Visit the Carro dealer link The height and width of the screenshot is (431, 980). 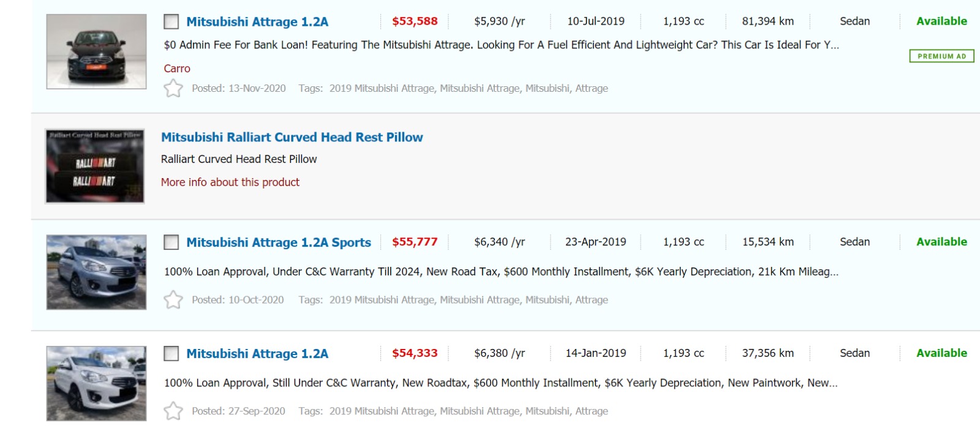tap(176, 69)
